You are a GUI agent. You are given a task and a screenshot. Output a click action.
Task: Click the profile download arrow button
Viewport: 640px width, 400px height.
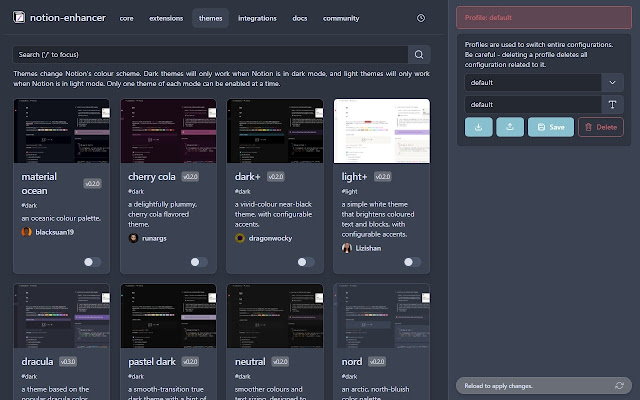(x=479, y=127)
